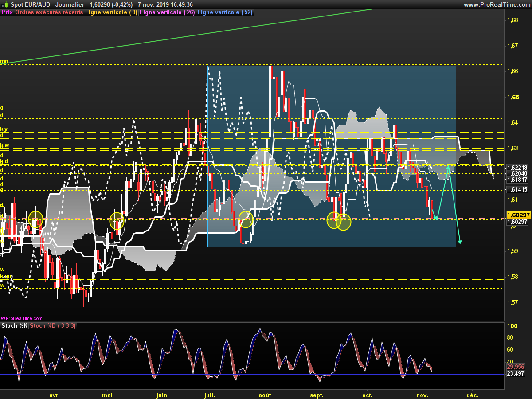This screenshot has height=399, width=532.
Task: Click the 1,68 price axis label
Action: [x=512, y=20]
